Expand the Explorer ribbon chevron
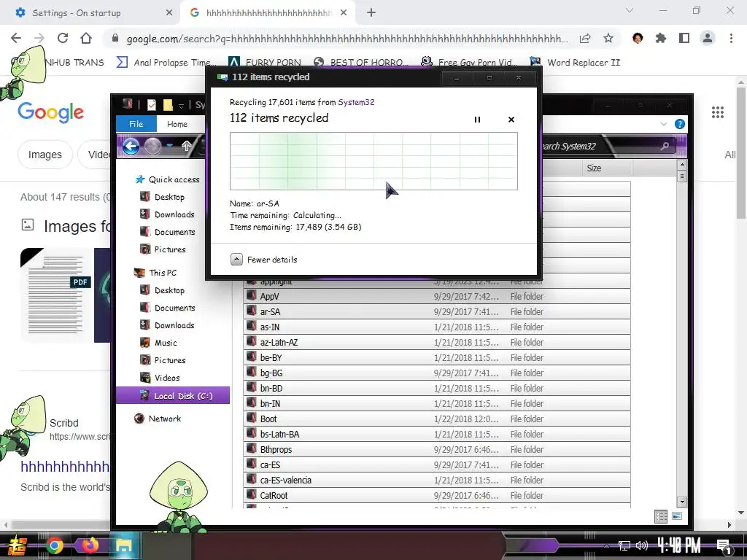The image size is (747, 560). coord(664,124)
